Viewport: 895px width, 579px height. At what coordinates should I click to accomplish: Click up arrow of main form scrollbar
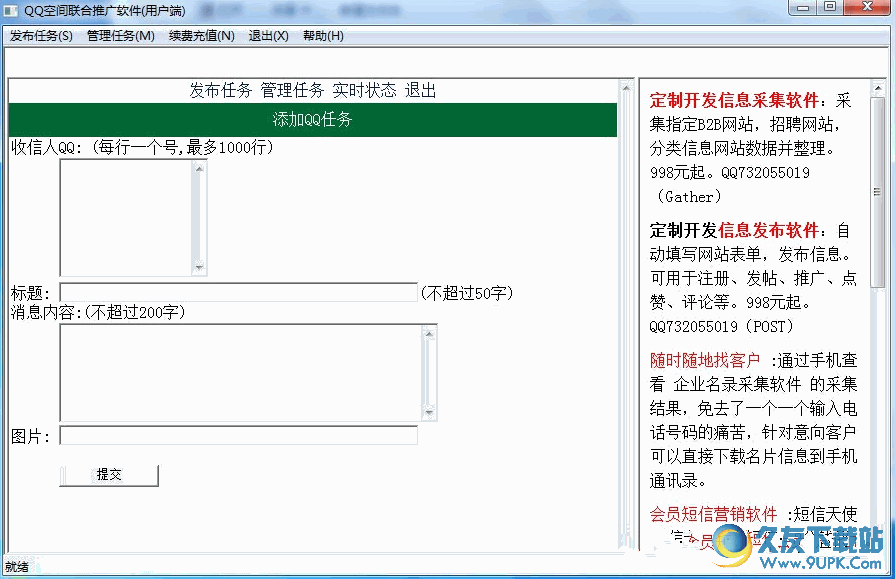click(626, 87)
